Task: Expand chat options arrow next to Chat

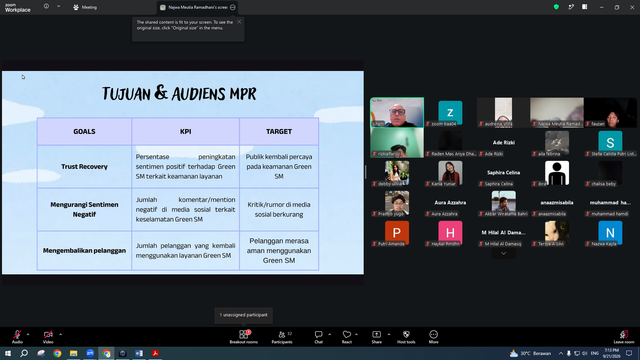Action: (x=329, y=334)
